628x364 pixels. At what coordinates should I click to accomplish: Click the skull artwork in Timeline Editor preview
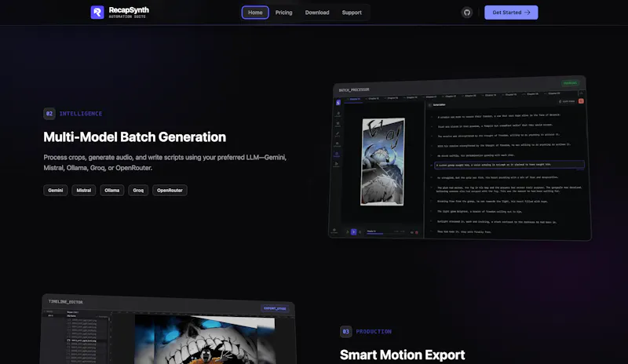205,339
